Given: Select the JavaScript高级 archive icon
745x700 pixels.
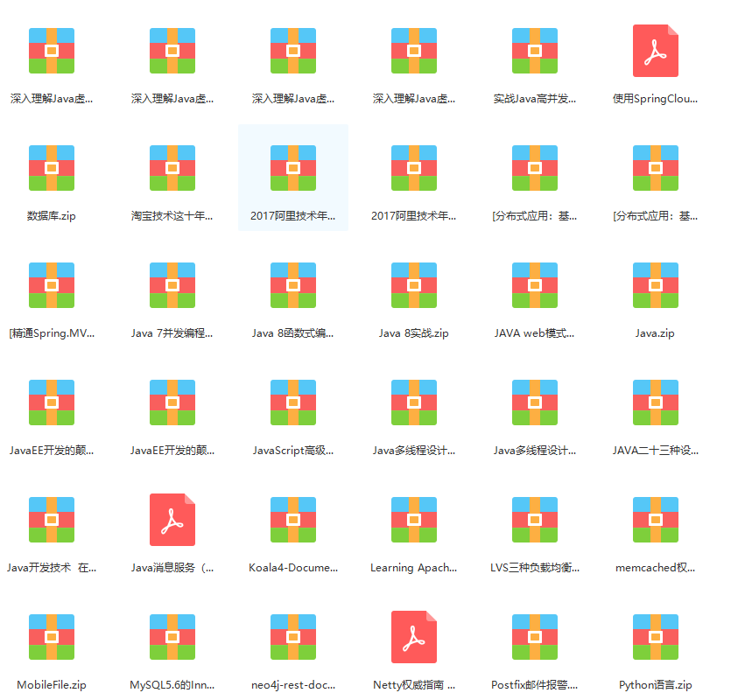Looking at the screenshot, I should [293, 402].
